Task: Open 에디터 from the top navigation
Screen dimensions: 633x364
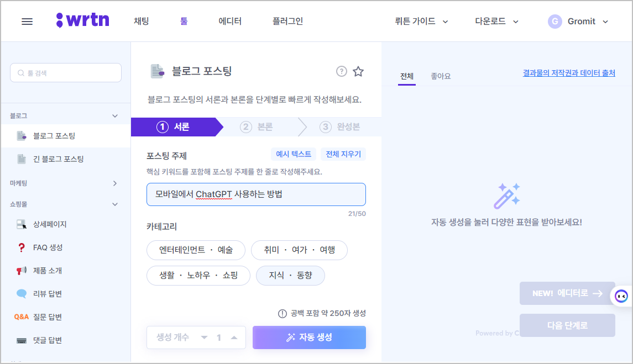Action: point(230,21)
